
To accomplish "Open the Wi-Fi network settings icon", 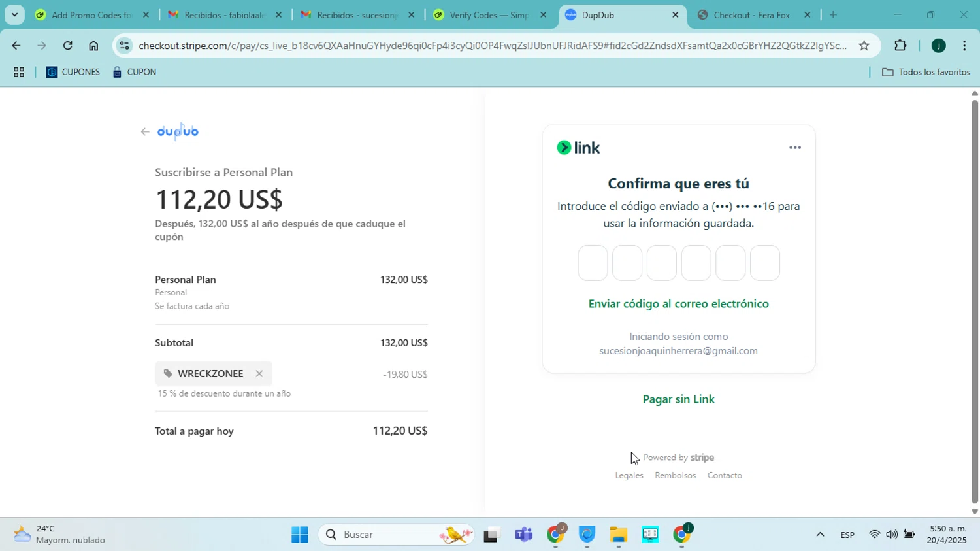I will click(874, 535).
